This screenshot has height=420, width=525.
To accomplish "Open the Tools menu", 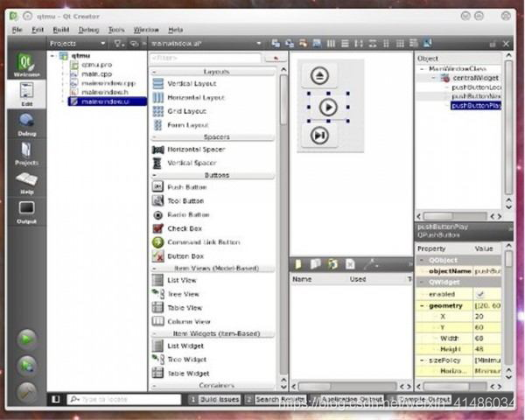I will 116,30.
